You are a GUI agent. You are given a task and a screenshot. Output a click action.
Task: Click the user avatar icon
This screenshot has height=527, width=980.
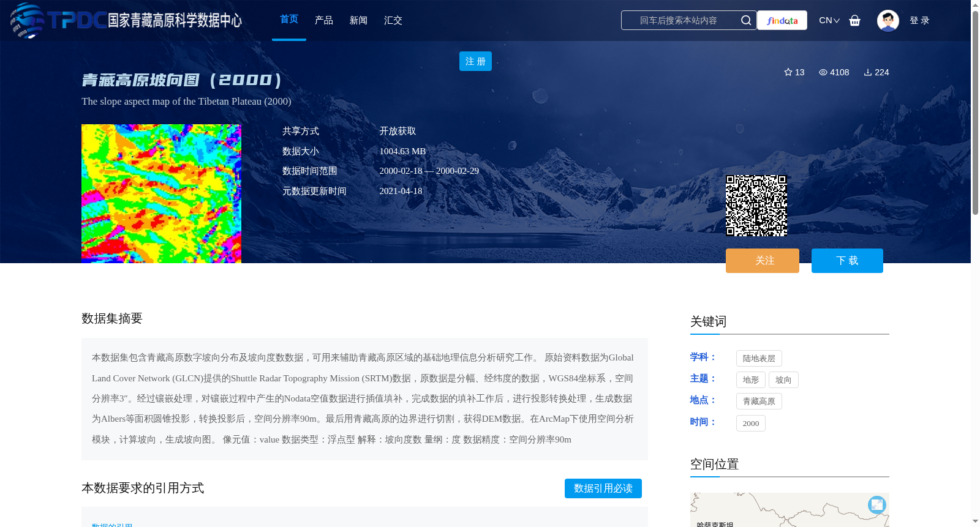888,20
